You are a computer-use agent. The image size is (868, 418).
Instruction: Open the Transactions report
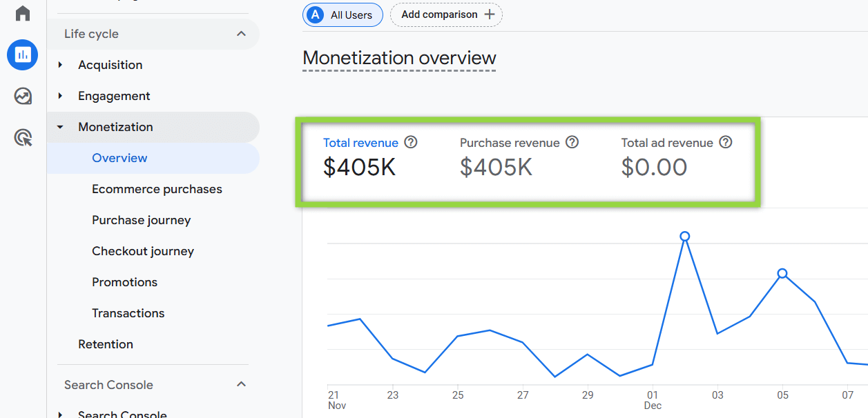128,312
